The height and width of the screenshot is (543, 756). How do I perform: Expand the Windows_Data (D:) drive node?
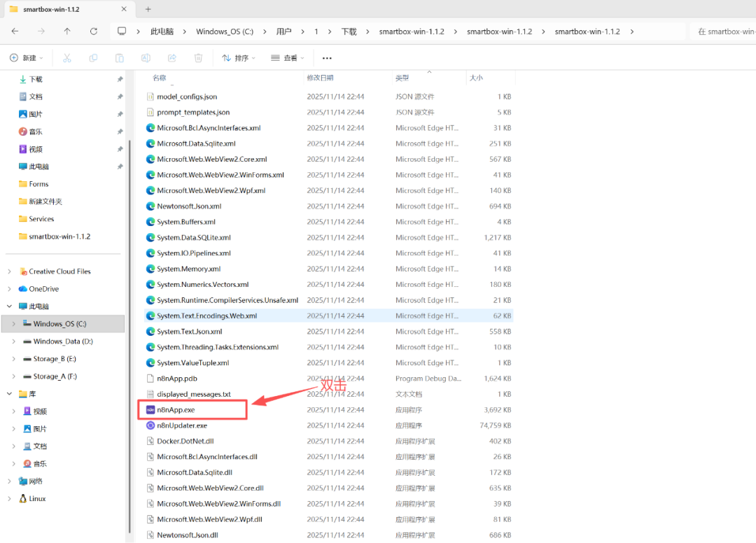point(13,341)
